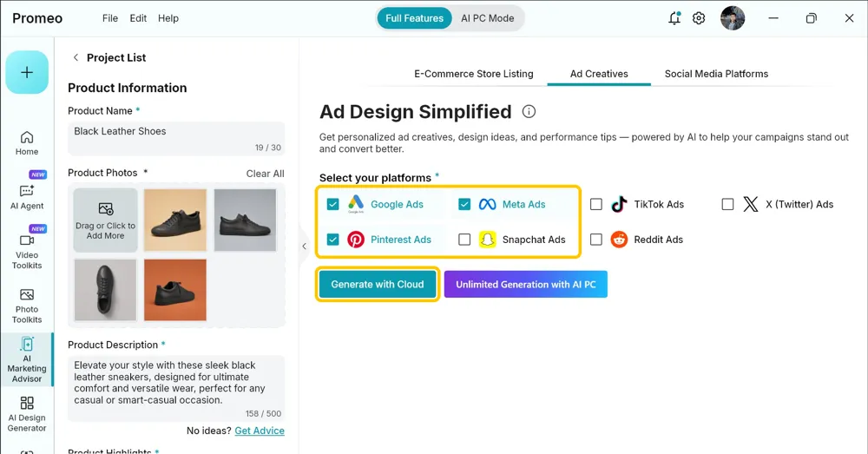The height and width of the screenshot is (454, 868).
Task: Open the File menu
Action: click(110, 18)
